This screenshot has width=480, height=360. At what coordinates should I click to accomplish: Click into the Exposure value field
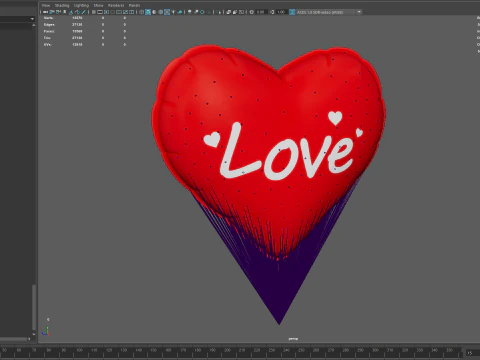click(x=261, y=12)
